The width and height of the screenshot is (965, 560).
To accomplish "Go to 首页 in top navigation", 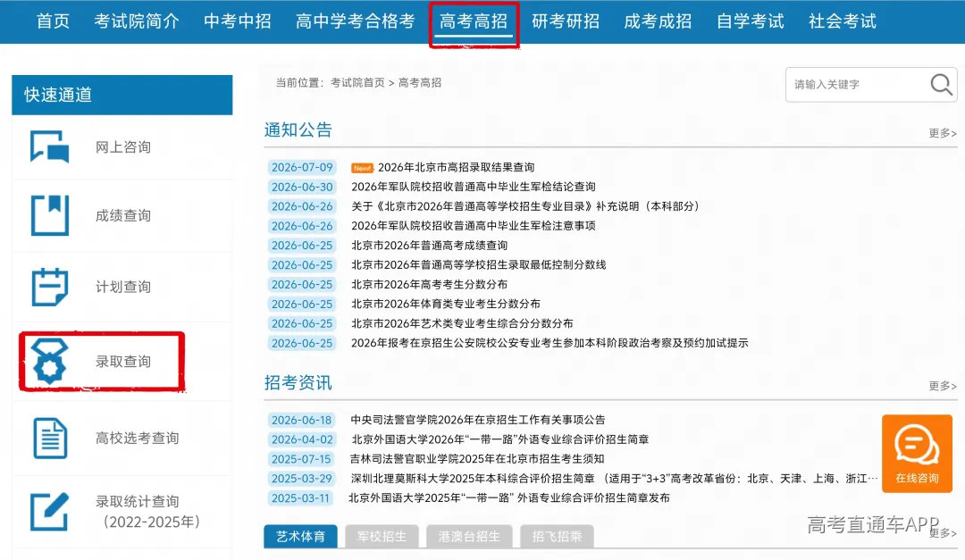I will [53, 21].
